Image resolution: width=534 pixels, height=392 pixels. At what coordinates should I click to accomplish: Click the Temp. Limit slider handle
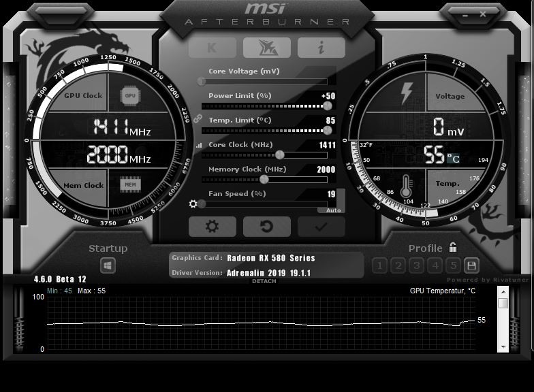pos(327,131)
